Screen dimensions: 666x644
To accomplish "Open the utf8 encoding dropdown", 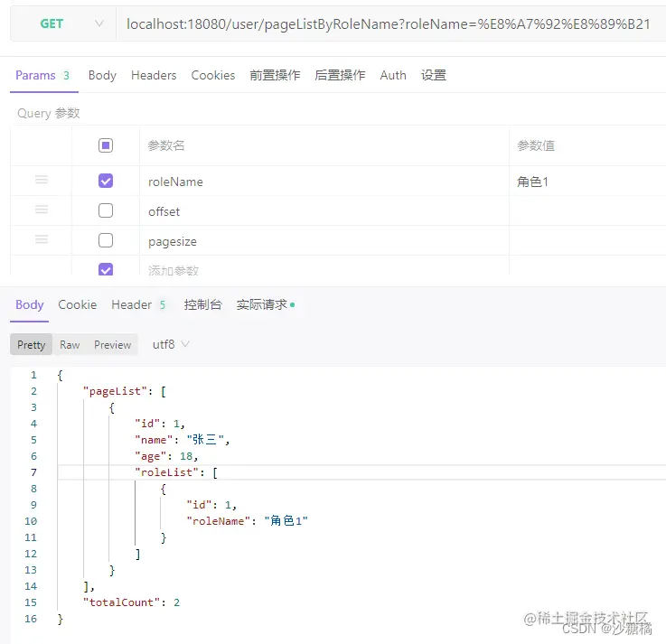I will (x=171, y=344).
